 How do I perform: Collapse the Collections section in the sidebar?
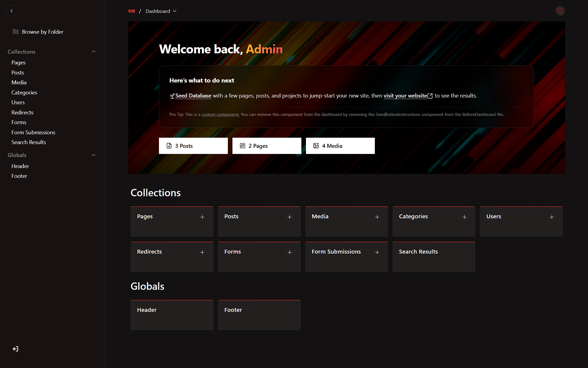(93, 52)
